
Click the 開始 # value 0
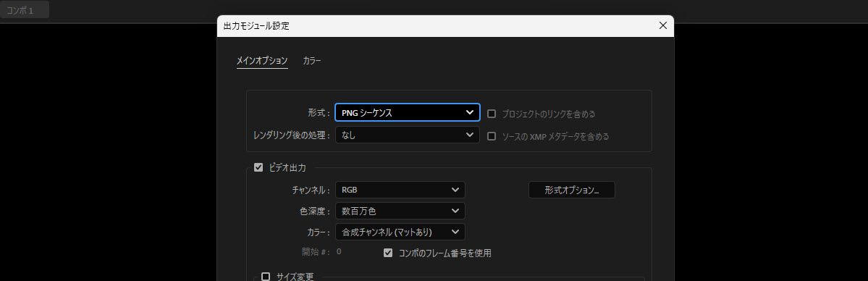coord(339,251)
